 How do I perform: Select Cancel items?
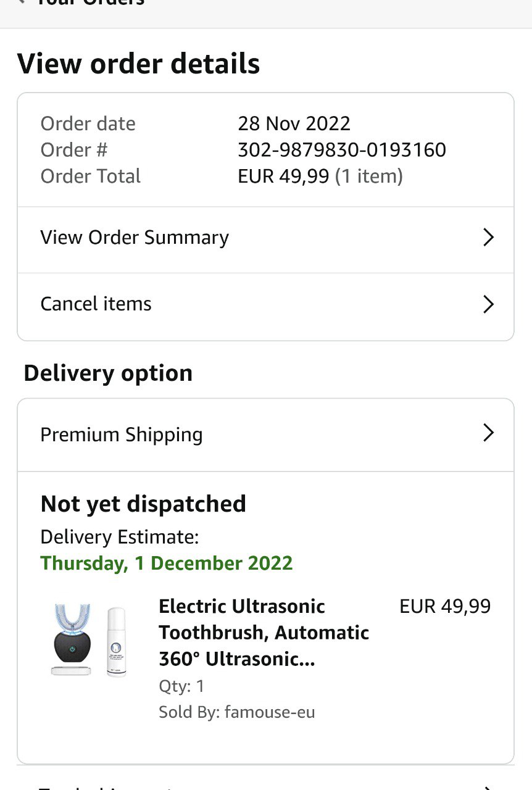[96, 304]
